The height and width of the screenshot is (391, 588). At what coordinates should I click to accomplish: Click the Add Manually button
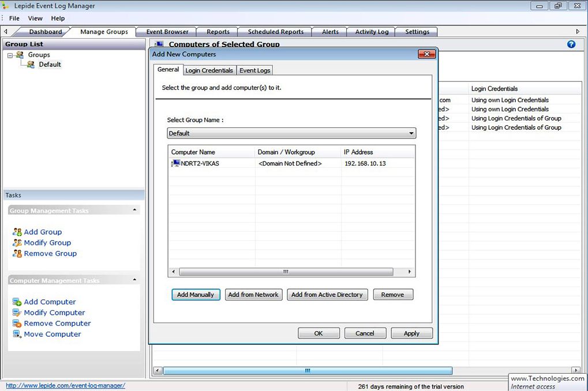(196, 295)
